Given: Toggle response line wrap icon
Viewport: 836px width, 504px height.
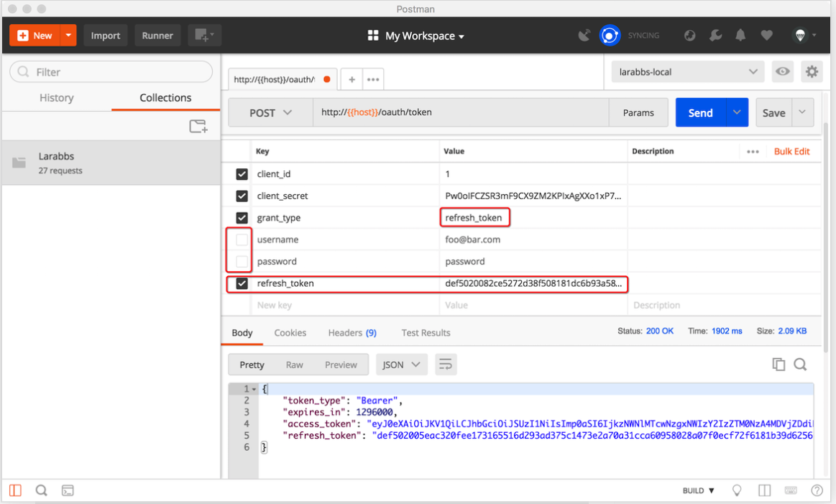Looking at the screenshot, I should [445, 365].
